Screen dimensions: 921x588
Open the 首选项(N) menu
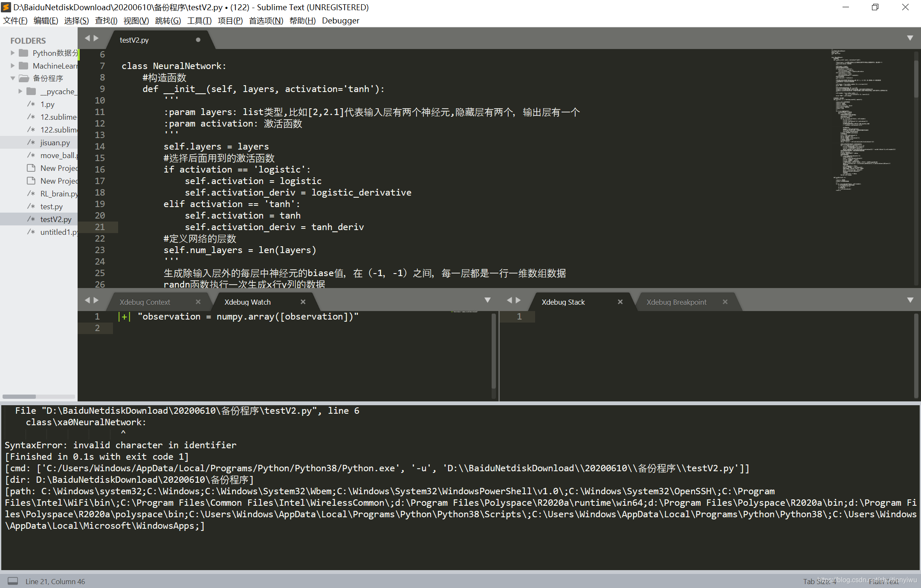(266, 20)
